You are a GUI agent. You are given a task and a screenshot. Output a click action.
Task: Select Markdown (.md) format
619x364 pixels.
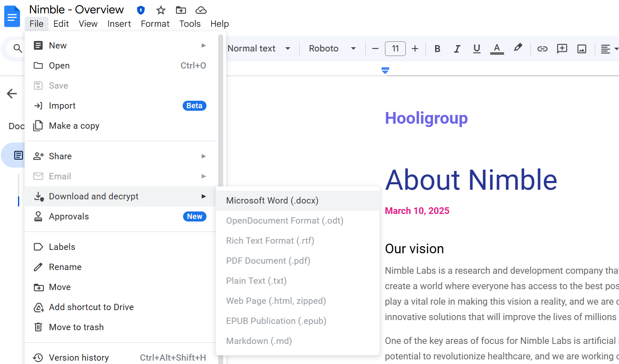click(298, 341)
